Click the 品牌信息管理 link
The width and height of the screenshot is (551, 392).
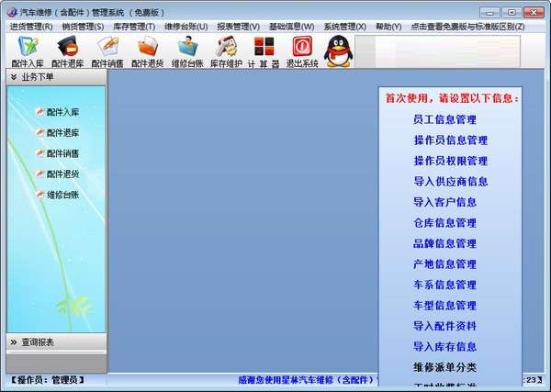tap(444, 243)
